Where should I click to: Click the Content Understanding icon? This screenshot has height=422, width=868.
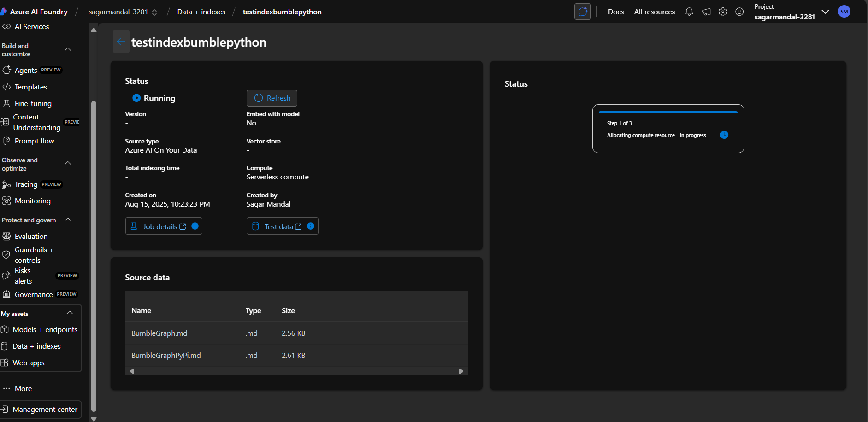(5, 122)
